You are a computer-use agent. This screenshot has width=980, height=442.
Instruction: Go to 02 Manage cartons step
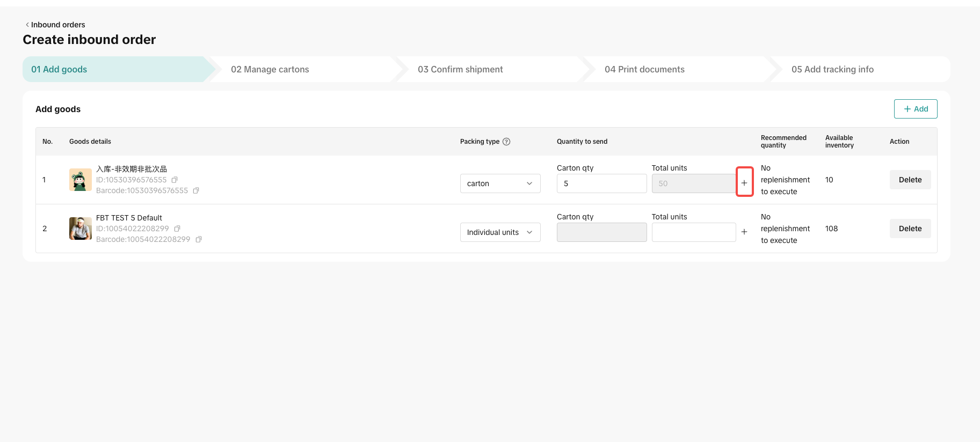click(x=270, y=69)
